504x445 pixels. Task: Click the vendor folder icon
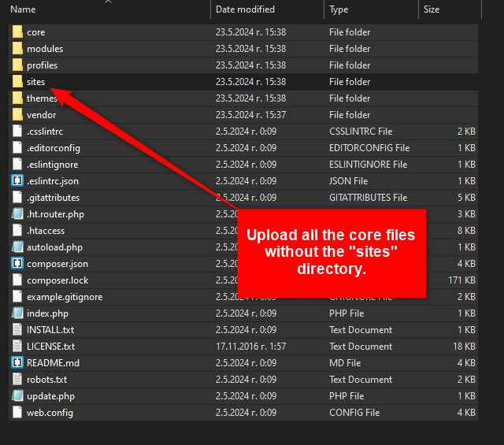pos(17,115)
